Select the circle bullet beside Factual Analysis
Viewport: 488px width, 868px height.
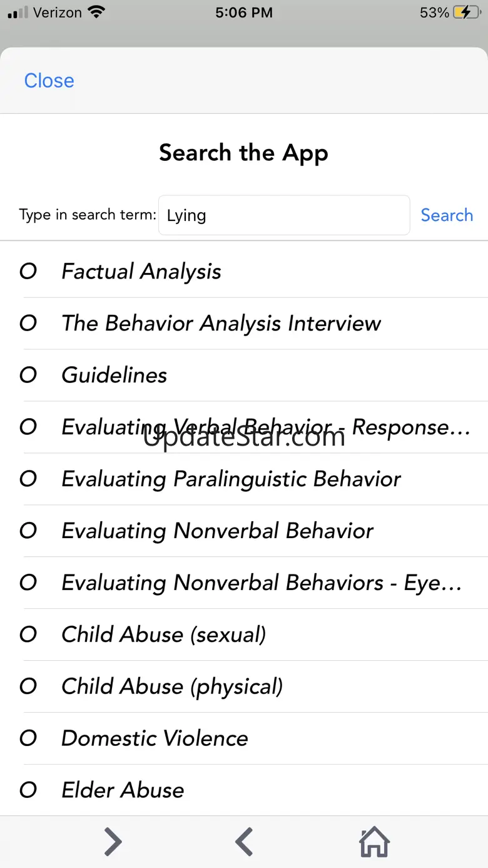click(28, 272)
